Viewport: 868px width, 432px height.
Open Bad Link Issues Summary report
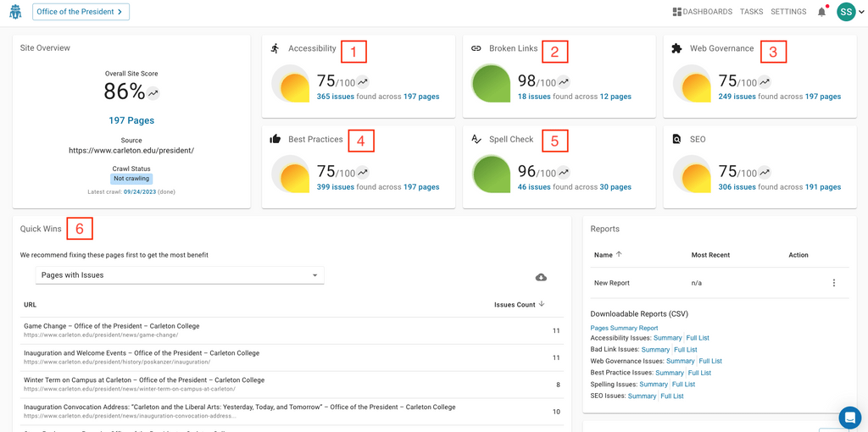coord(655,350)
